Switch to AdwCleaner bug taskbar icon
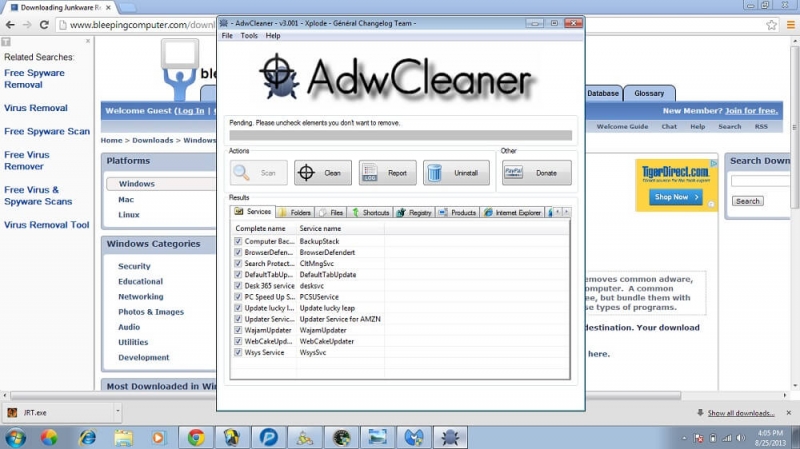Image resolution: width=800 pixels, height=449 pixels. pyautogui.click(x=450, y=437)
